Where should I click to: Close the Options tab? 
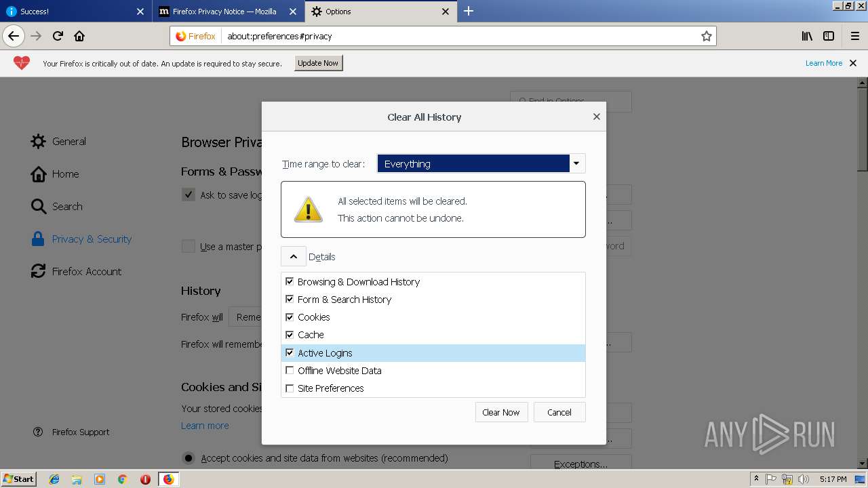coord(446,12)
